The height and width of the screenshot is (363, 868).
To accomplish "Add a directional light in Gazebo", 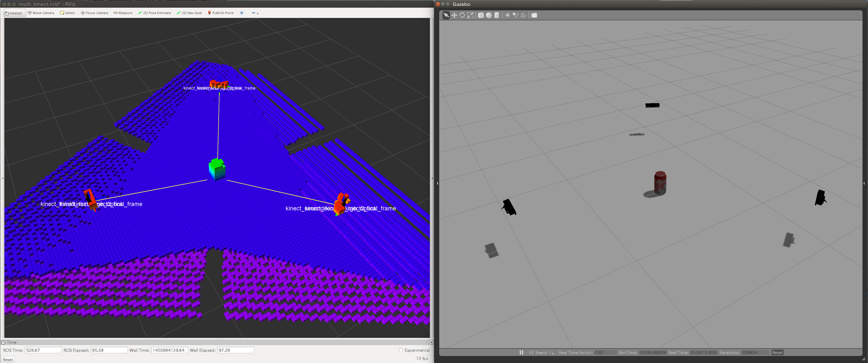I will coord(523,15).
